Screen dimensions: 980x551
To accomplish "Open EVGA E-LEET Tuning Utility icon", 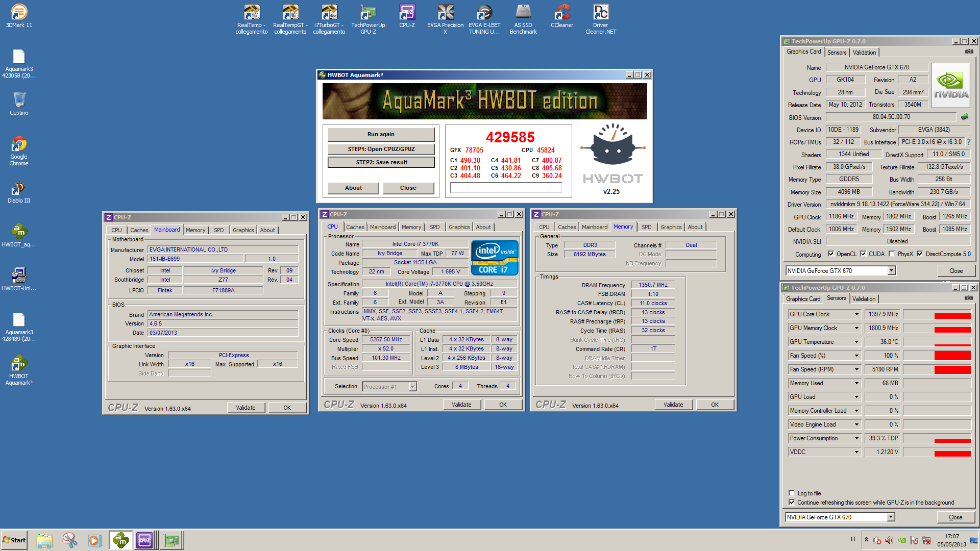I will (x=484, y=19).
